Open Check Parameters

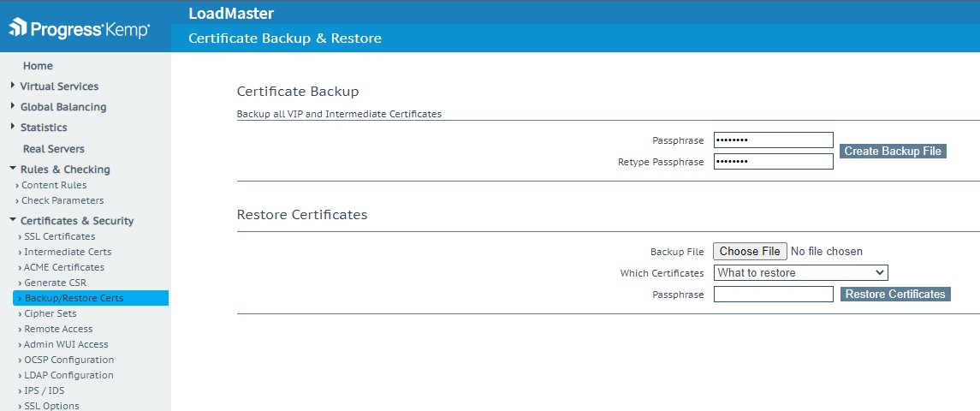(x=62, y=201)
